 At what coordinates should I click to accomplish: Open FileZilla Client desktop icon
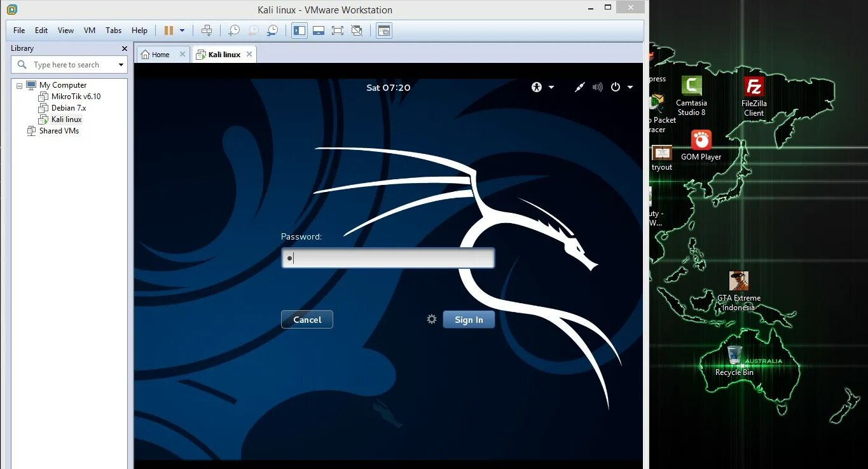click(754, 97)
